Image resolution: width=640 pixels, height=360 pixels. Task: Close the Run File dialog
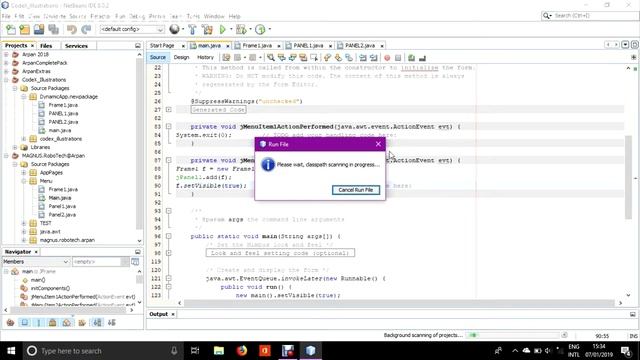(378, 144)
